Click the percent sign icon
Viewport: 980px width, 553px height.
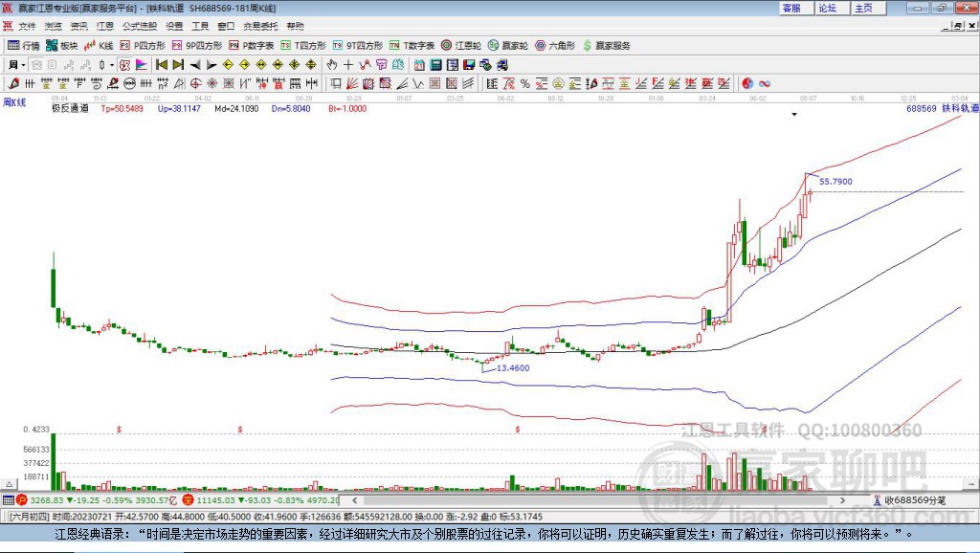click(x=525, y=84)
